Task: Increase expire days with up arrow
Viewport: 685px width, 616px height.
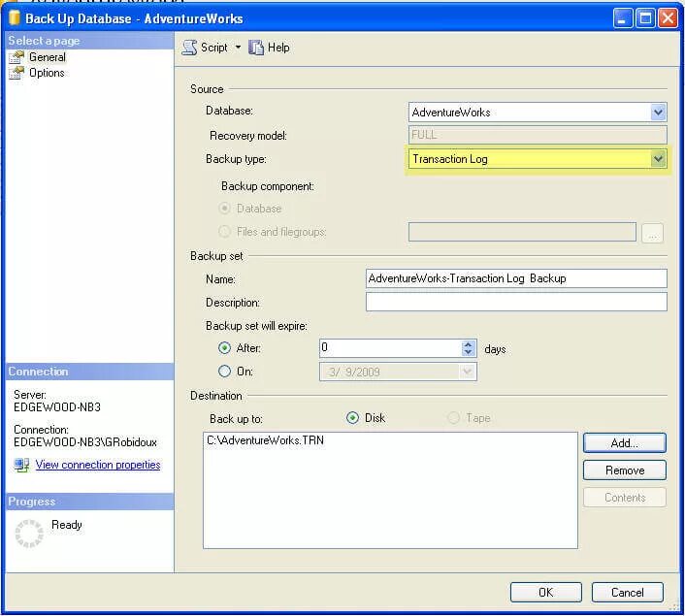Action: pyautogui.click(x=469, y=344)
